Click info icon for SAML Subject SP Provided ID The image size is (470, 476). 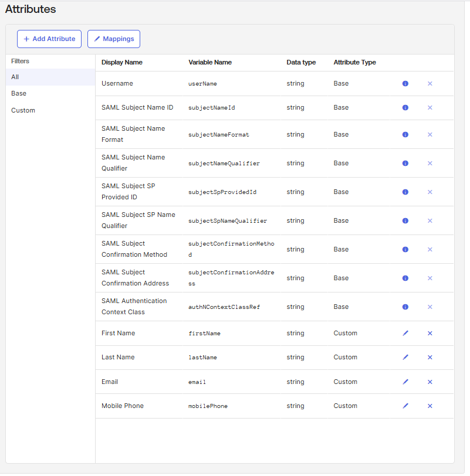click(405, 192)
